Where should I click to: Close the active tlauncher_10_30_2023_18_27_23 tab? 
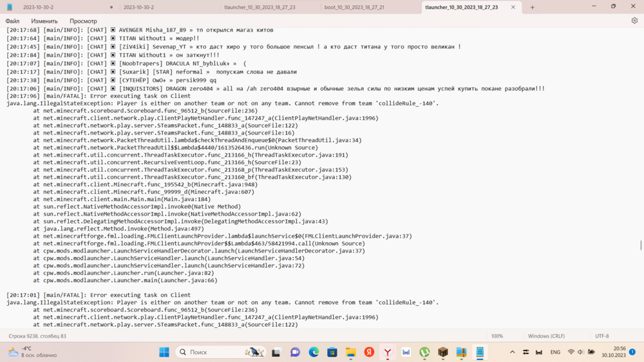(513, 7)
